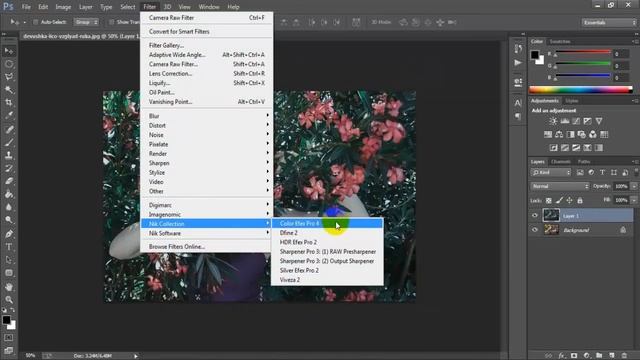
Task: Select the Eraser tool
Action: coord(9,181)
